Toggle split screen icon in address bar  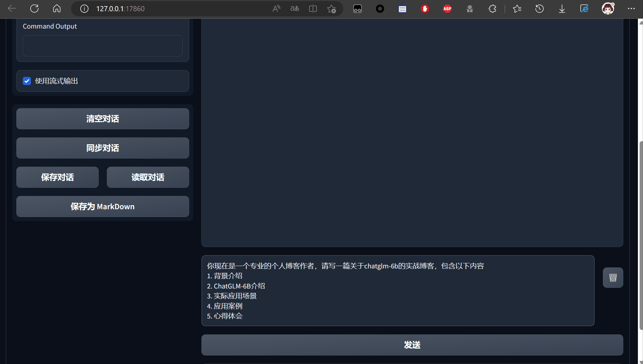click(x=313, y=9)
